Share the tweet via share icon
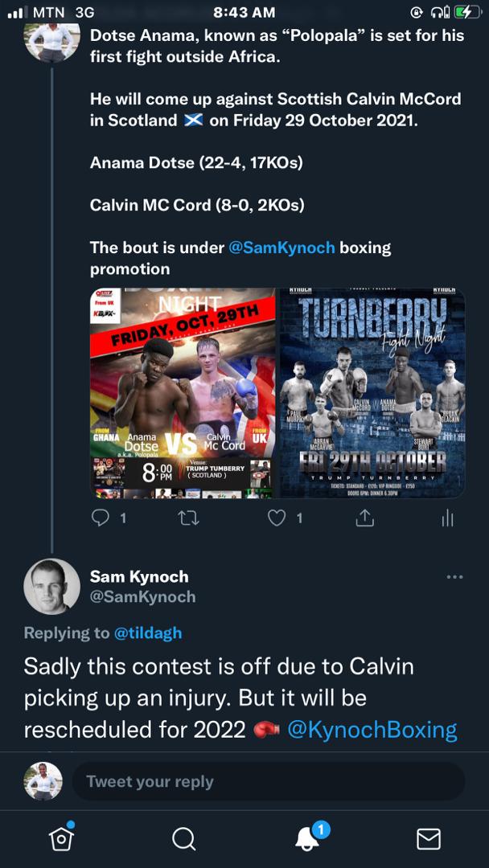 (364, 518)
